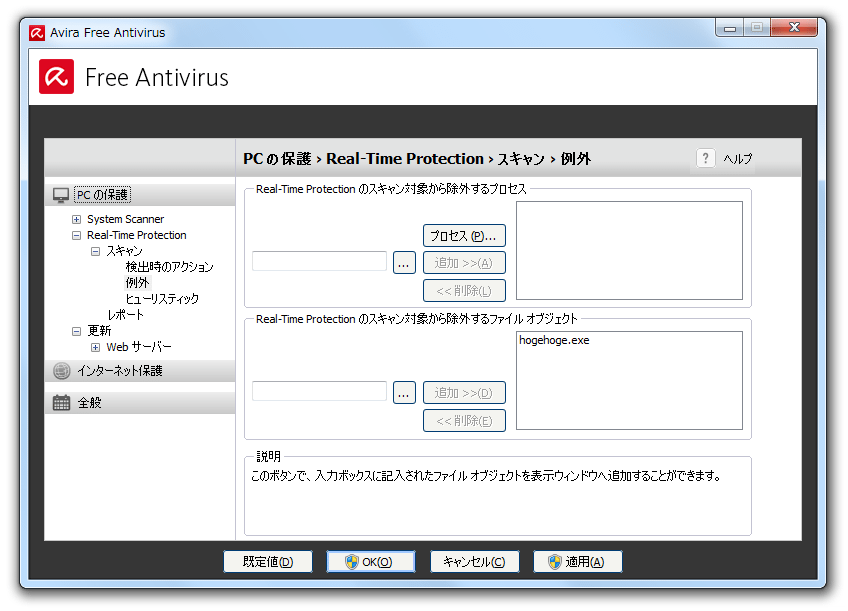This screenshot has height=611, width=848.
Task: Select 更新 in the tree
Action: pos(99,330)
